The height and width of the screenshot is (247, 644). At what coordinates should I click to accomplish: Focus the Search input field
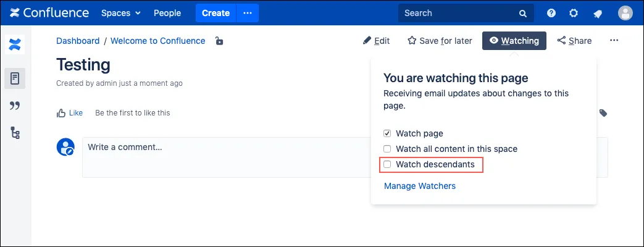click(x=466, y=13)
